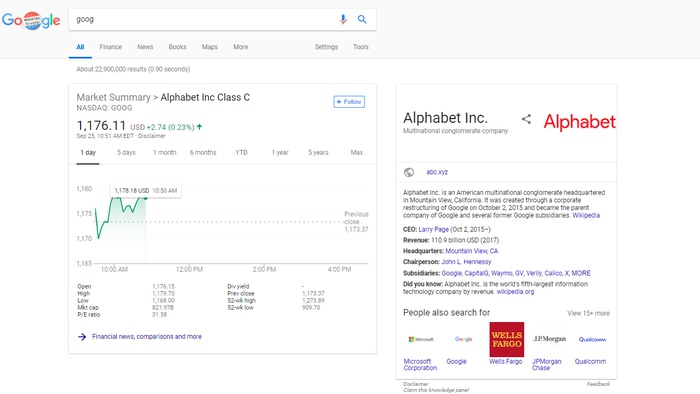
Task: Switch to the Finance tab
Action: (x=111, y=47)
